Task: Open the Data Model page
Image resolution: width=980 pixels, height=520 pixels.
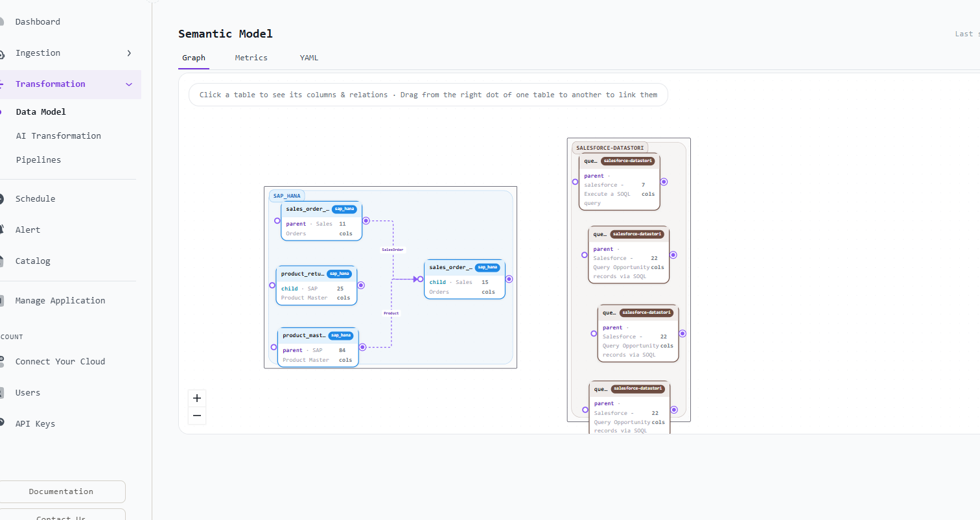Action: pos(41,112)
